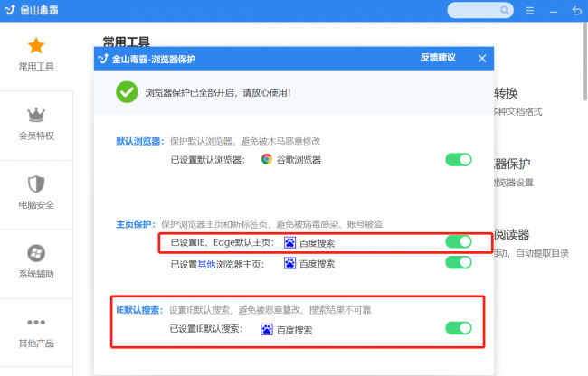
Task: Click Baidu paw icon in IE、Edge默认主页 row
Action: coord(289,242)
